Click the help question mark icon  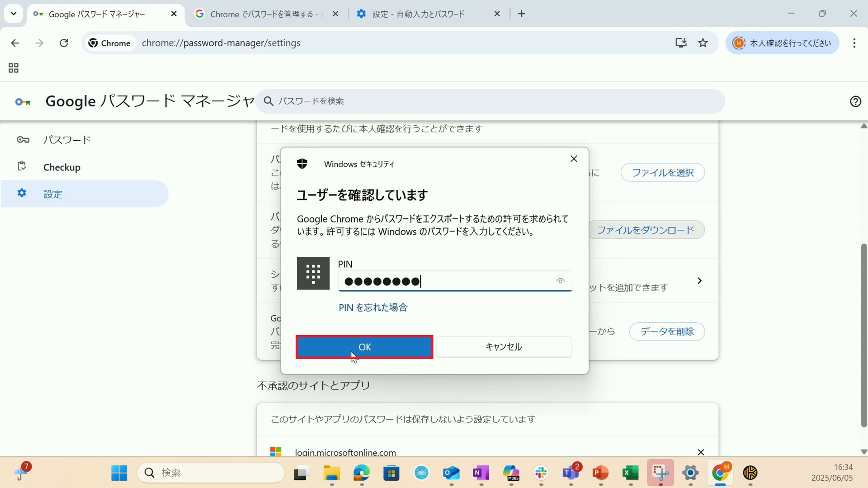coord(855,101)
